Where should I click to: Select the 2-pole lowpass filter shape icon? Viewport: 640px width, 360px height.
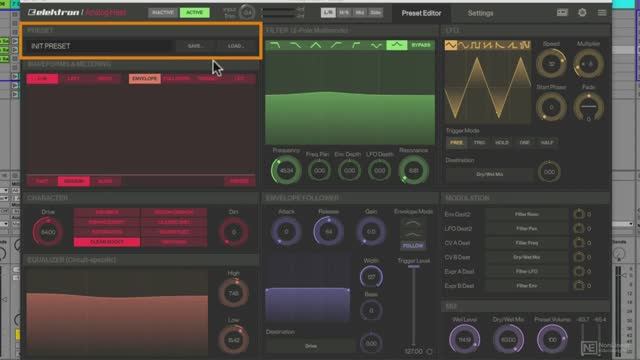[x=275, y=45]
